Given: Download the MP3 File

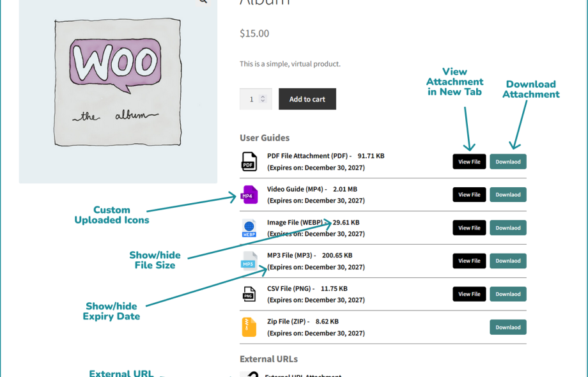Looking at the screenshot, I should [507, 261].
